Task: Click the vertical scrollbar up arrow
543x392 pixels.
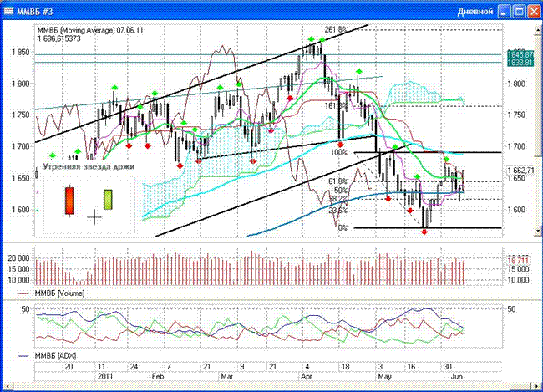Action: (538, 30)
